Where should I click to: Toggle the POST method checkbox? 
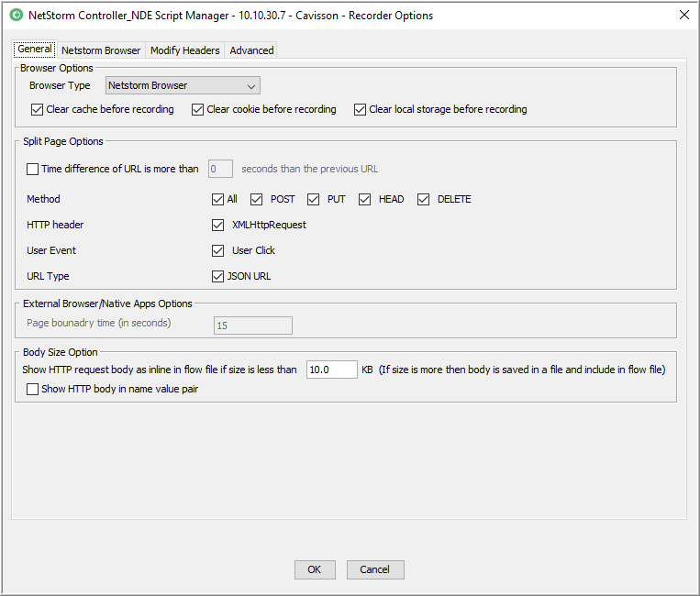pos(256,199)
